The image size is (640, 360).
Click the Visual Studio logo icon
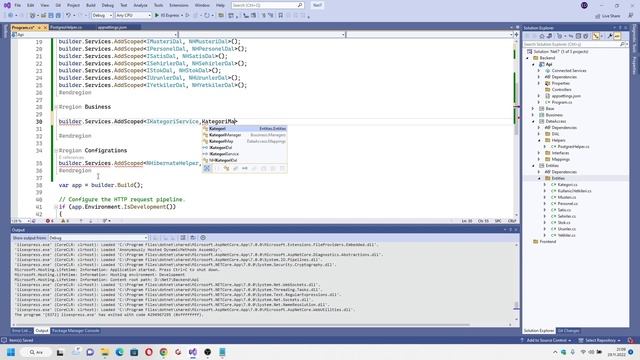coord(7,5)
